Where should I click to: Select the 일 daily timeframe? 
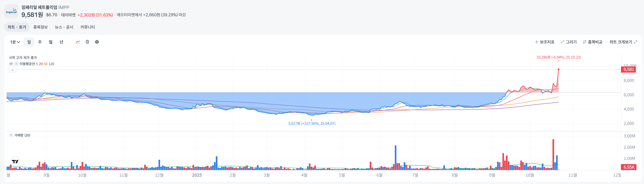(x=29, y=42)
